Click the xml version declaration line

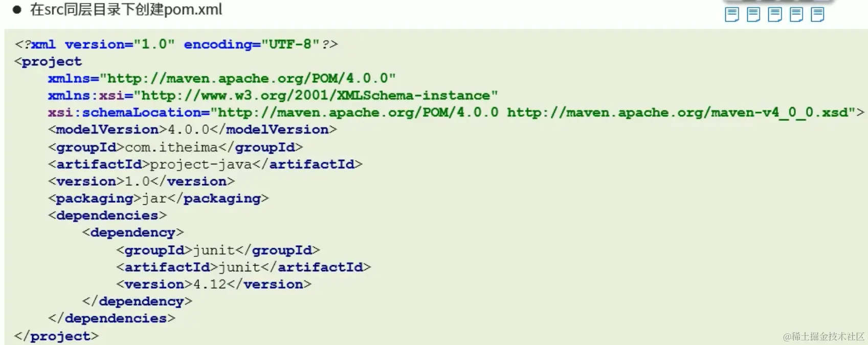tap(176, 45)
